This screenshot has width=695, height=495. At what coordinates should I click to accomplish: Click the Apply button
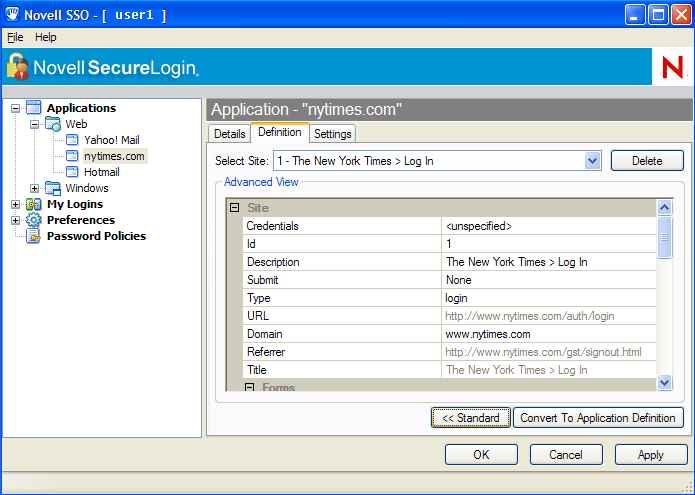651,455
